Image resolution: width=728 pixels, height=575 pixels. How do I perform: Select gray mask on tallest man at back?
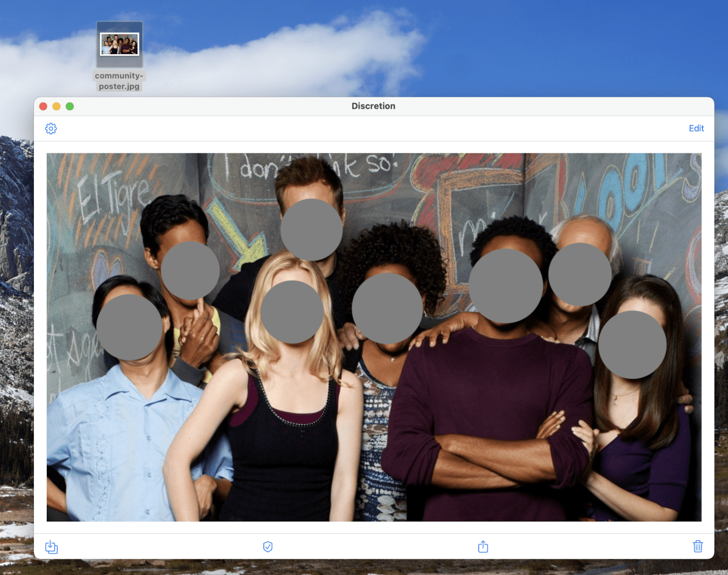(311, 229)
